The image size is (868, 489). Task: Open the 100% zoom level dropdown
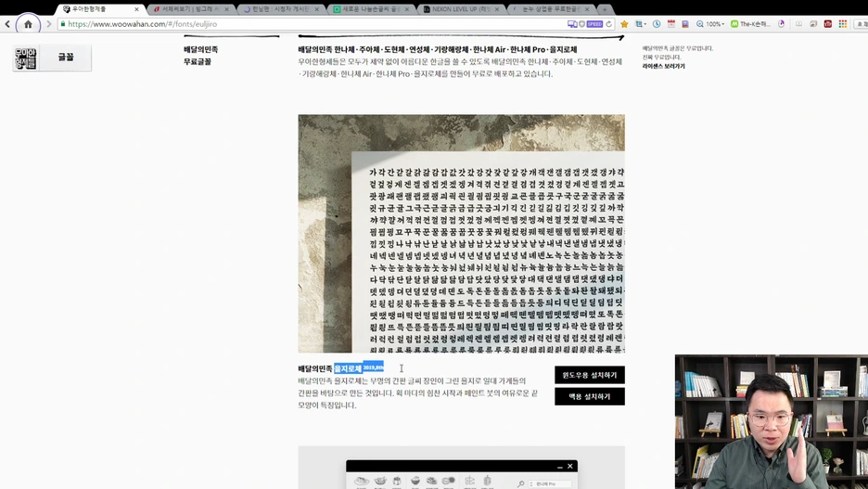point(710,24)
